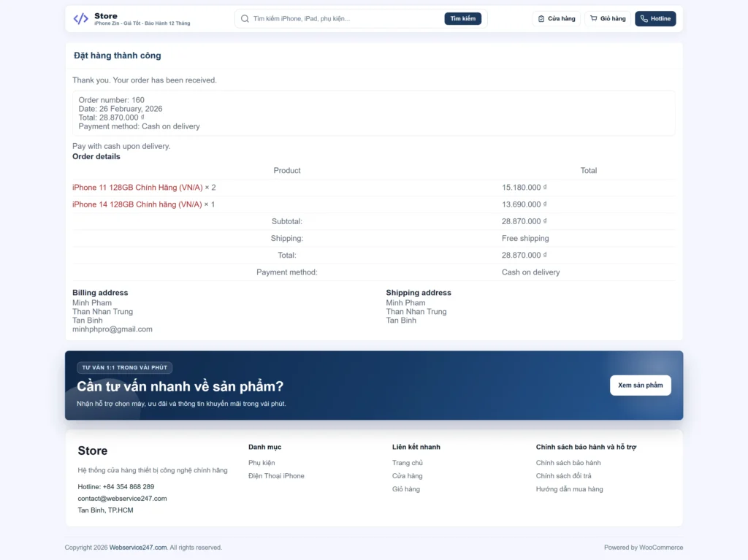Open iPhone 11 128GB Chính Hãng product link
Viewport: 748px width, 560px height.
click(x=137, y=188)
